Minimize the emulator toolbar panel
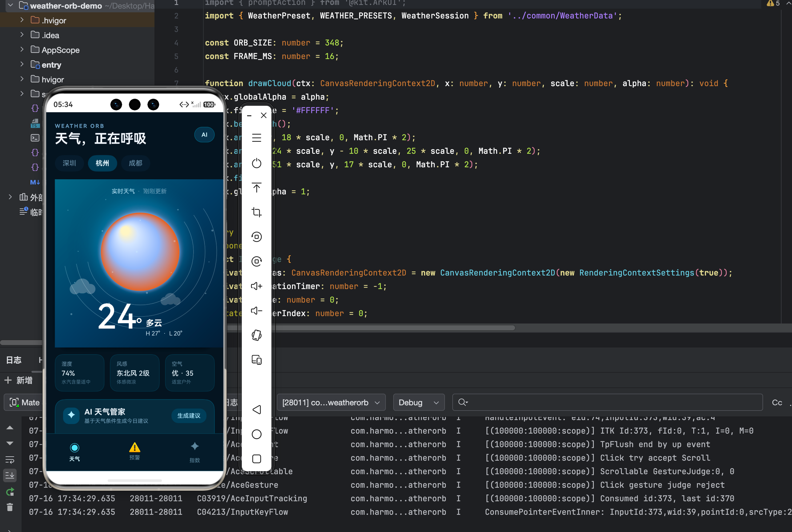 point(249,116)
